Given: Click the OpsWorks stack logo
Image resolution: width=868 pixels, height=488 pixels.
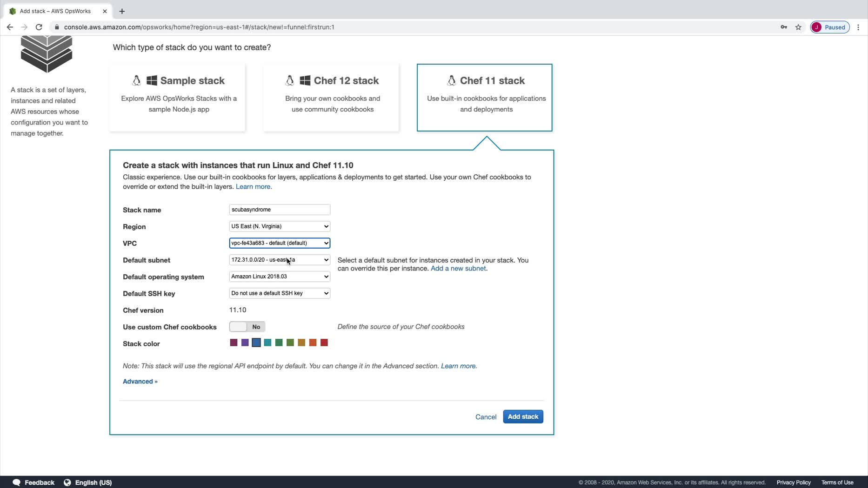Looking at the screenshot, I should (x=47, y=54).
